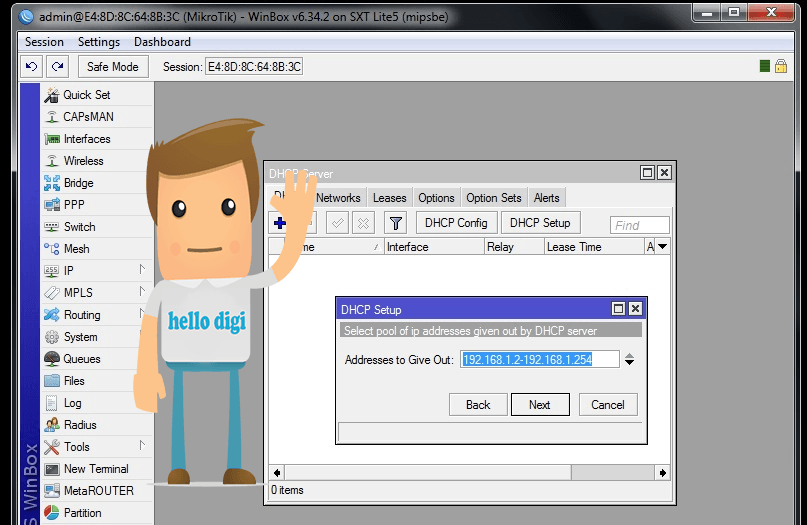
Task: Open the Session menu
Action: 44,42
